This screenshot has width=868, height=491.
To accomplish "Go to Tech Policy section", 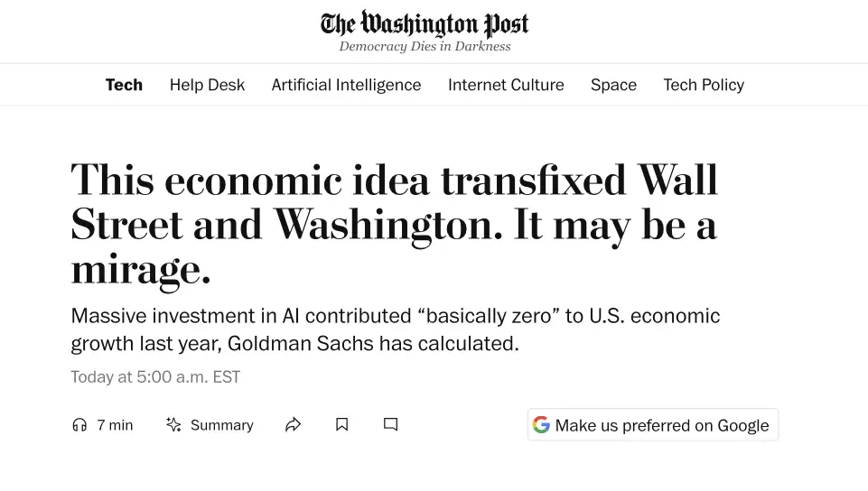I will (704, 85).
